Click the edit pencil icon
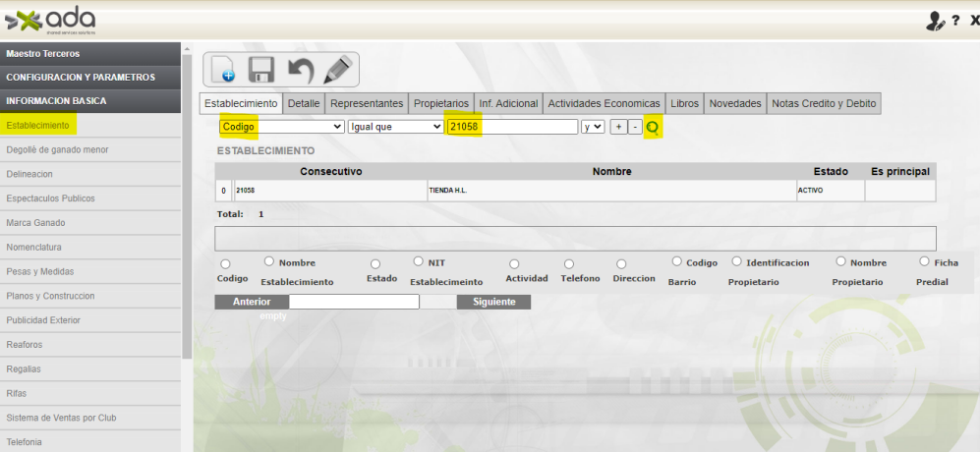980x452 pixels. (x=337, y=70)
